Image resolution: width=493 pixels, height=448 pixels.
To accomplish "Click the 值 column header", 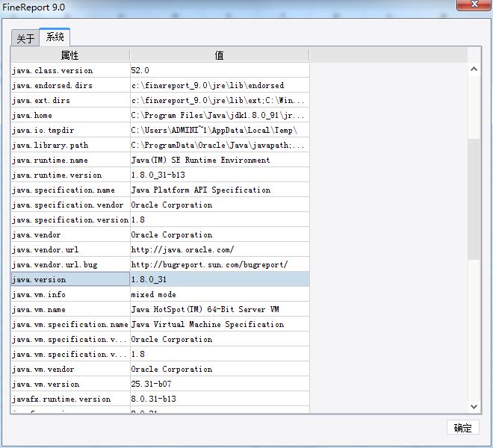I will click(x=220, y=55).
